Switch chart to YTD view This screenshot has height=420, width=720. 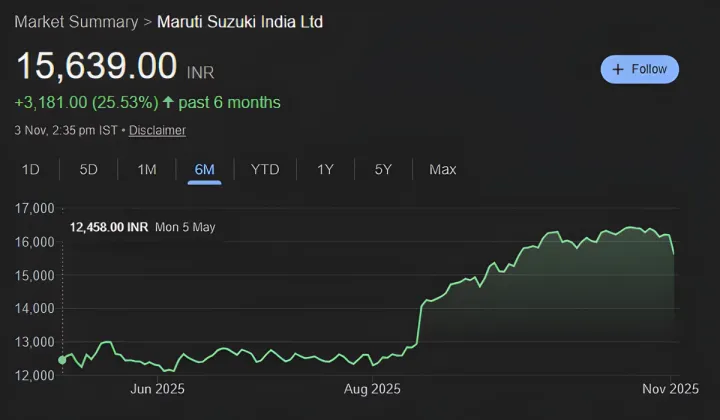point(265,169)
